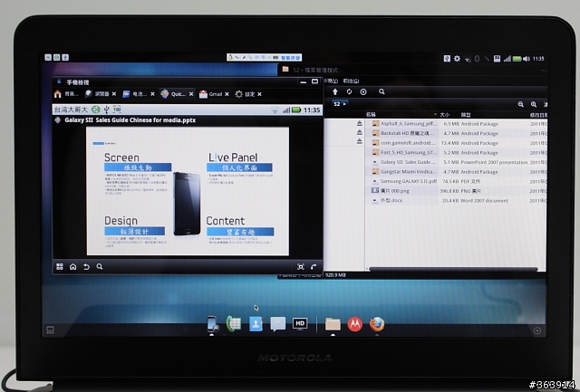Click the red Motorola logo icon in dock
The width and height of the screenshot is (580, 392).
(355, 324)
